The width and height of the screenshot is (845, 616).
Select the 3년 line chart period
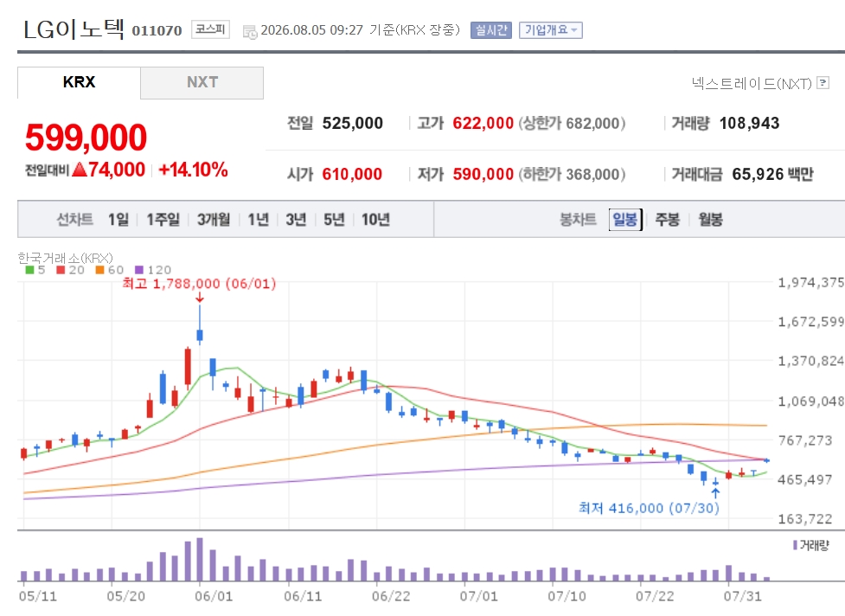(x=296, y=220)
